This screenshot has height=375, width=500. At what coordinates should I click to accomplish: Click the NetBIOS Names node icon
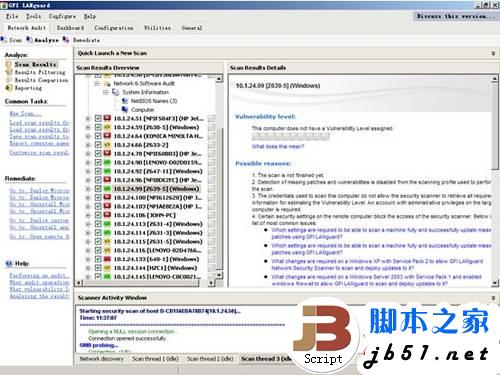pos(125,101)
